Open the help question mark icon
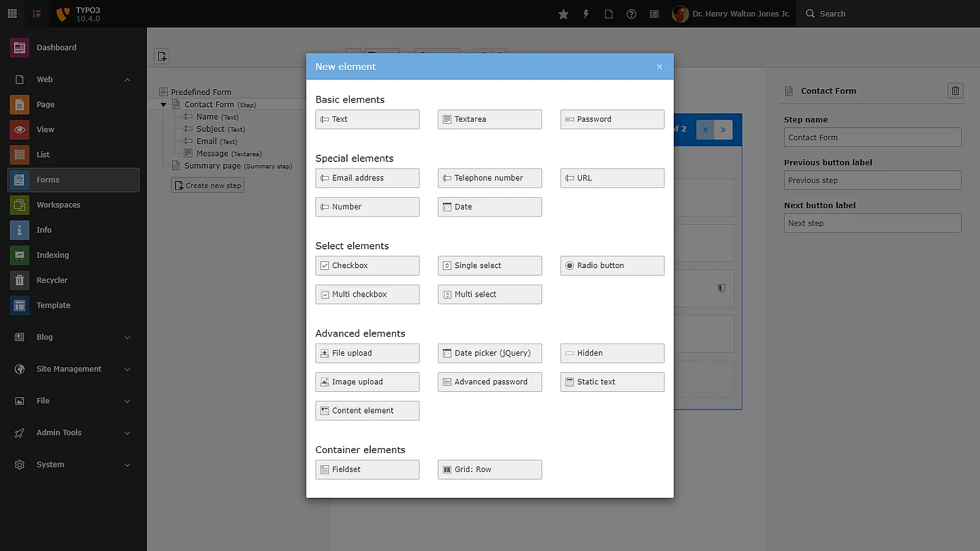 pyautogui.click(x=632, y=14)
